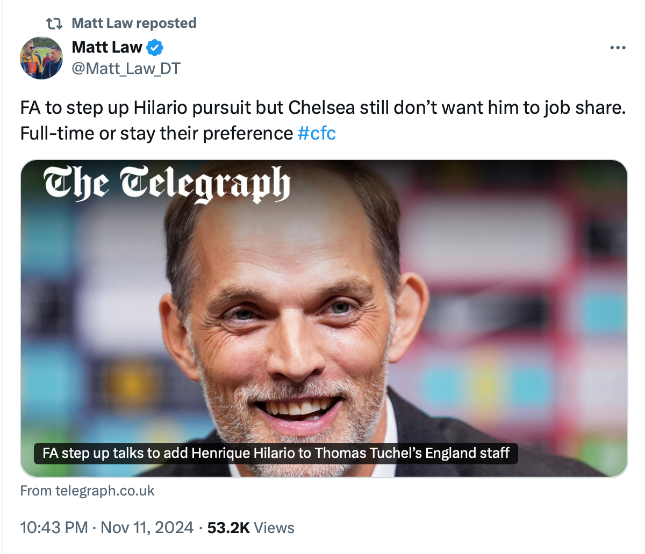The image size is (645, 554).
Task: Click the "FA step up talks" headline caption
Action: pos(275,453)
